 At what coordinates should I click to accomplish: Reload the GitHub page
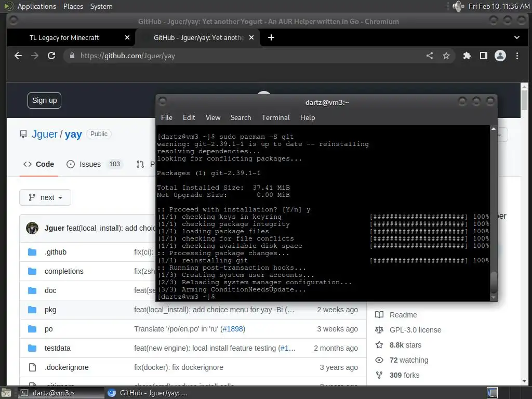click(51, 56)
